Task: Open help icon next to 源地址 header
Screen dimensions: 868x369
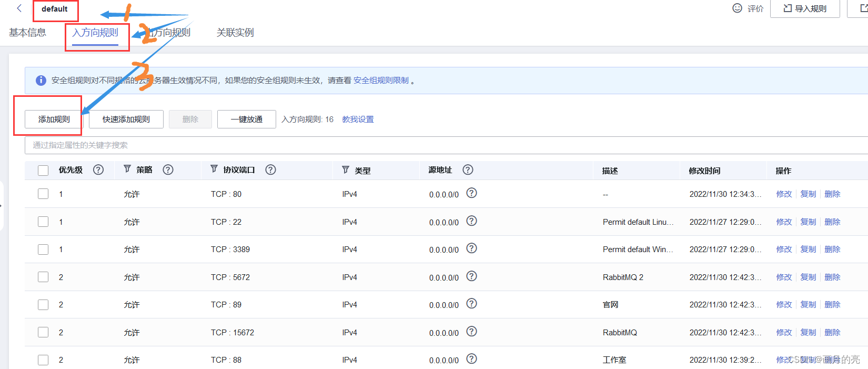Action: 468,169
